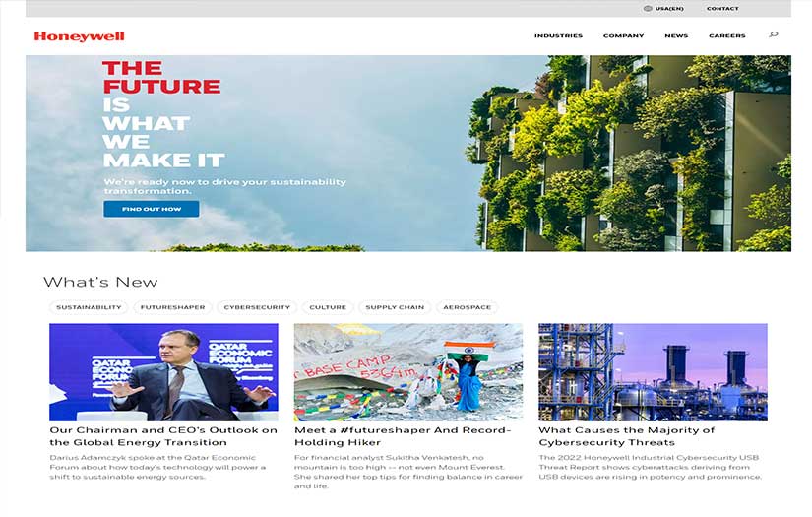
Task: Click 'For financial analyst Sukitha Venkatesh' summary text
Action: pos(408,472)
